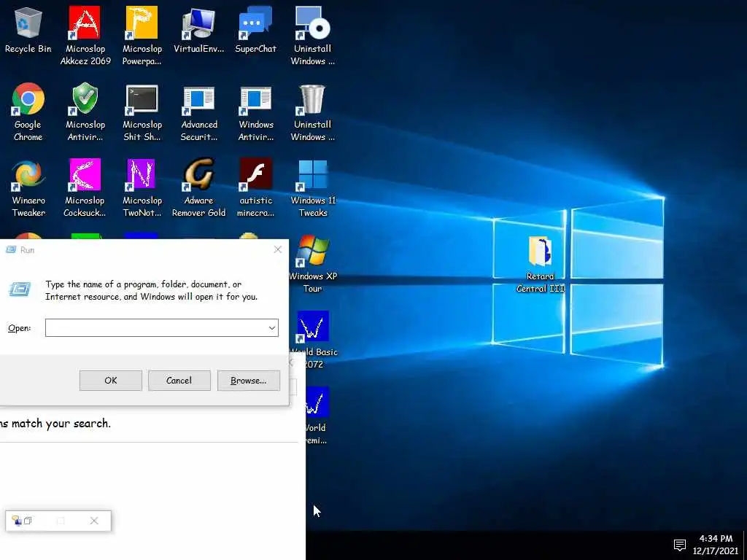Select Microslop TwoNot... purple icon
Viewport: 747px width, 560px height.
[x=142, y=188]
